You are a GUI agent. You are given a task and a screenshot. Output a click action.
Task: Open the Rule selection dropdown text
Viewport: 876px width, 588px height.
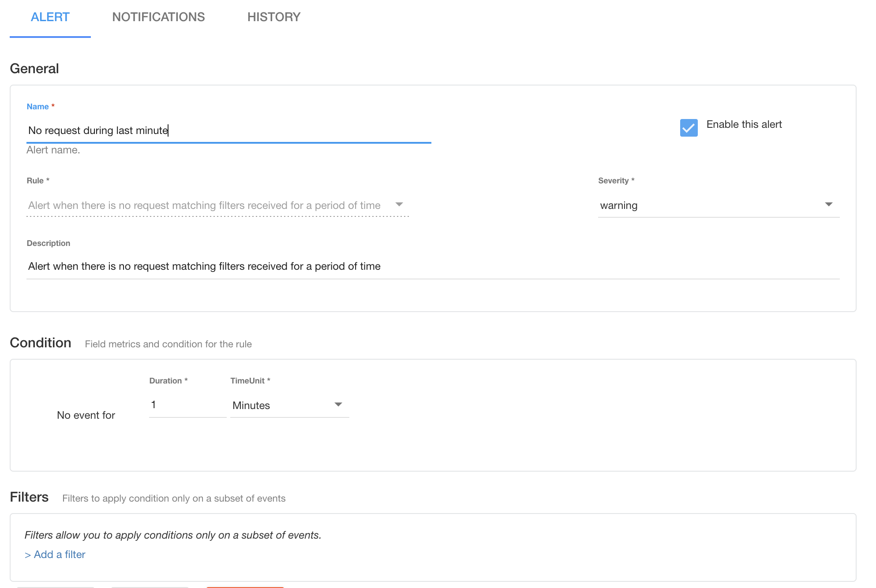(x=204, y=205)
